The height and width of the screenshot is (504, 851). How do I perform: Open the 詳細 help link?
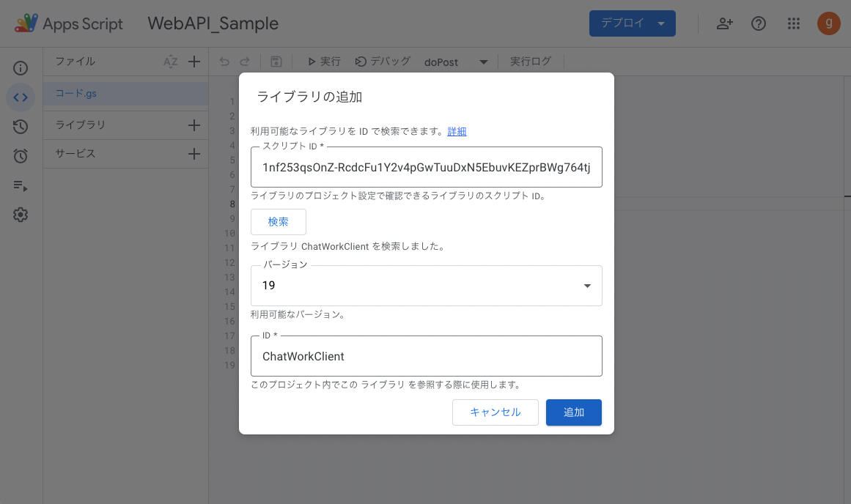coord(456,130)
